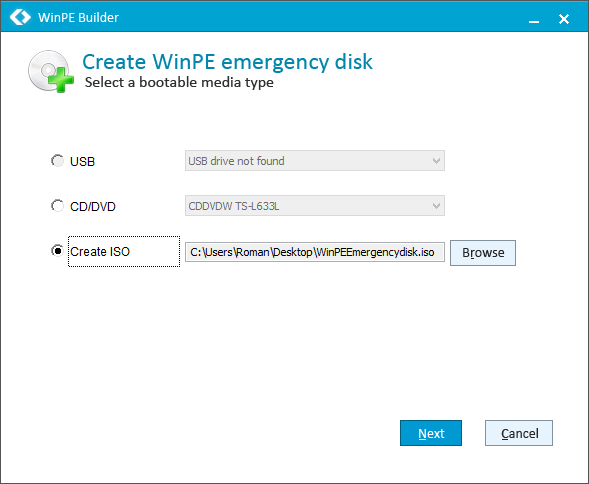This screenshot has width=589, height=484.
Task: Select the CD/DVD radio button
Action: pos(57,206)
